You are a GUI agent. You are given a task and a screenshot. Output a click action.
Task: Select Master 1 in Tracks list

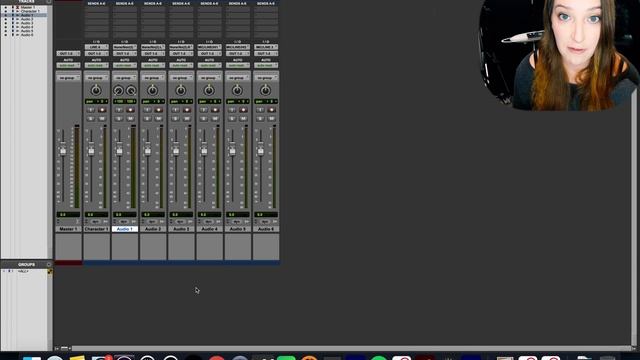(x=28, y=7)
